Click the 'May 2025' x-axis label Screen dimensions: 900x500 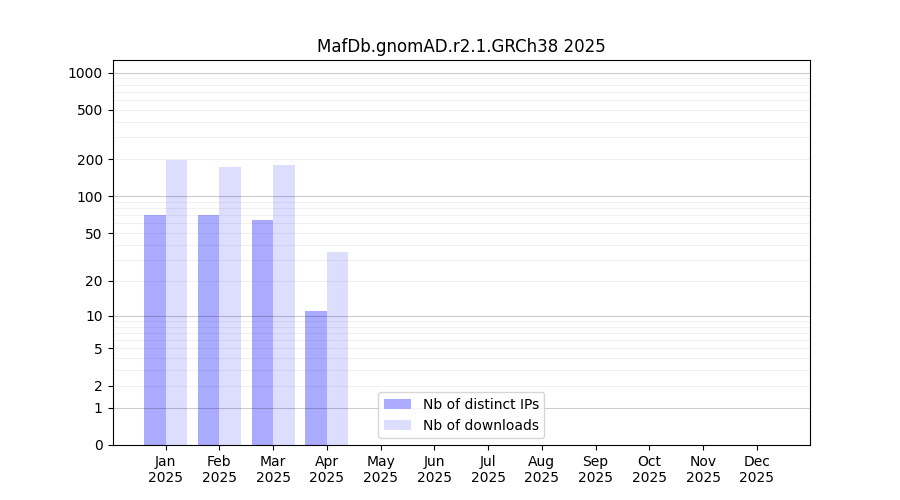[x=380, y=469]
